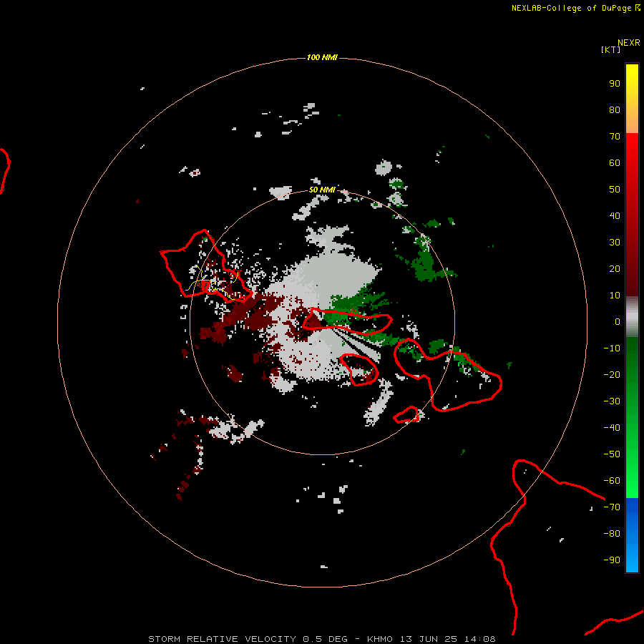
Task: Select the -40 scale label
Action: click(612, 428)
